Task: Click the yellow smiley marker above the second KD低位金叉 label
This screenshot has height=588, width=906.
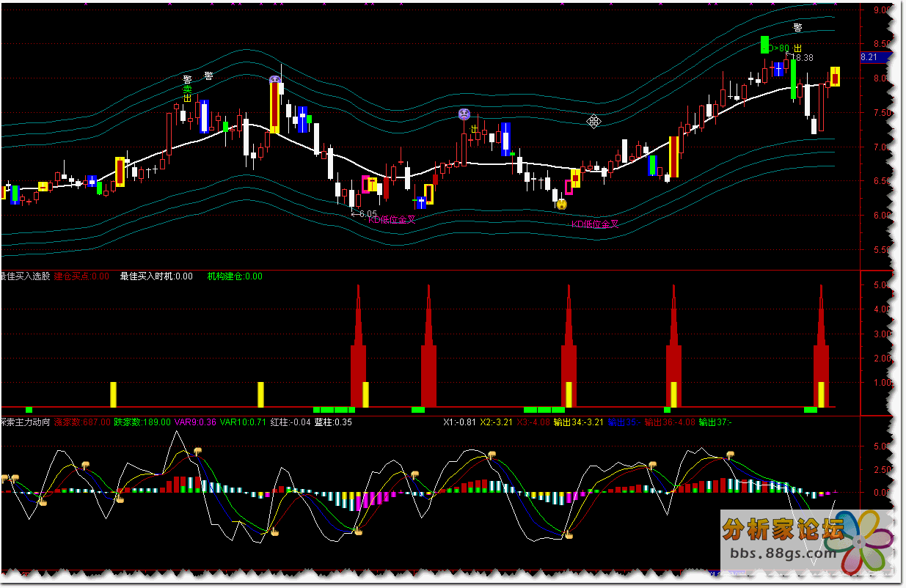Action: point(561,204)
